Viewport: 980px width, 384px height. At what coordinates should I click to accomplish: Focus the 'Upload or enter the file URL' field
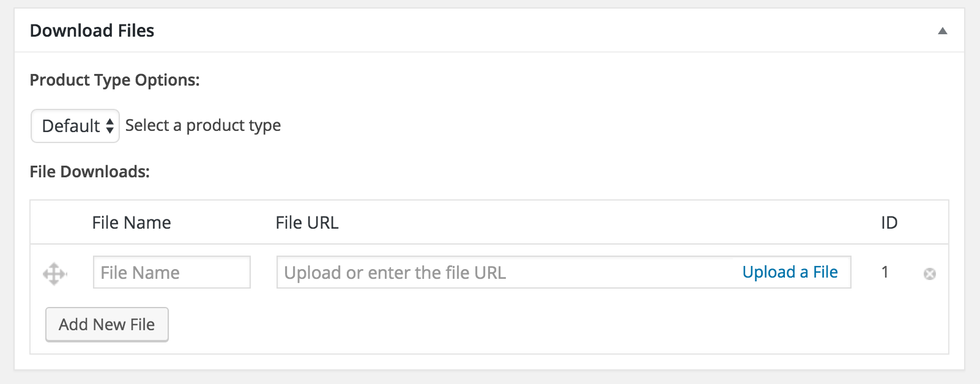(502, 273)
